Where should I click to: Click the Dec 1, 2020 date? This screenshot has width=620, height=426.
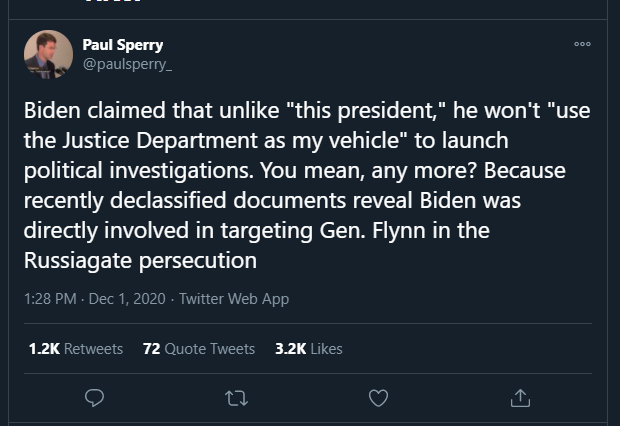tap(127, 299)
